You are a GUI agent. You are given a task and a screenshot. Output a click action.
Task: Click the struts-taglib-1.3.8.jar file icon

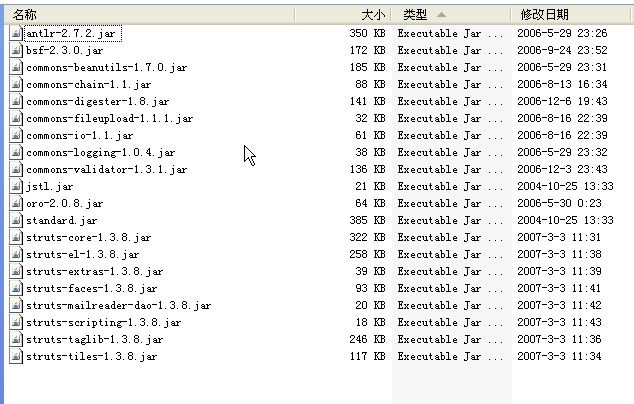pos(16,339)
